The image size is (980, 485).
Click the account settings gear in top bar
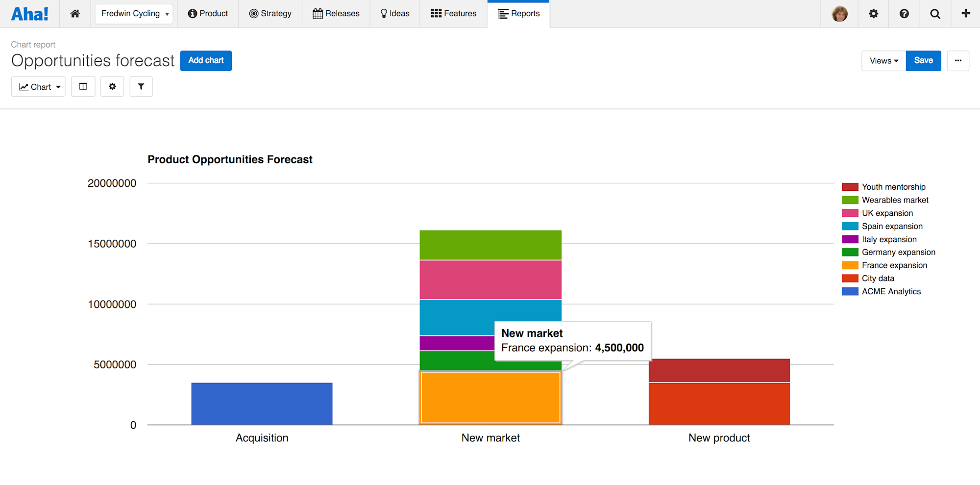pos(873,14)
